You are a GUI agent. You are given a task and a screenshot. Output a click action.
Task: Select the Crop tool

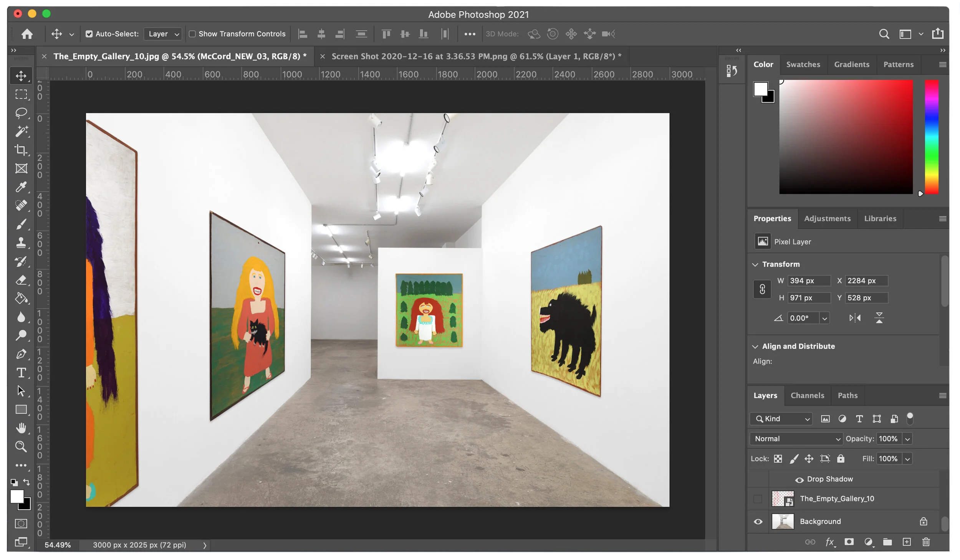tap(21, 150)
